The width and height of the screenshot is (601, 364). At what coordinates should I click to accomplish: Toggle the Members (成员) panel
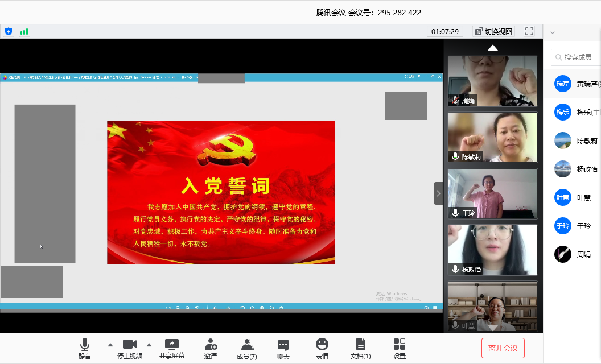coord(246,349)
